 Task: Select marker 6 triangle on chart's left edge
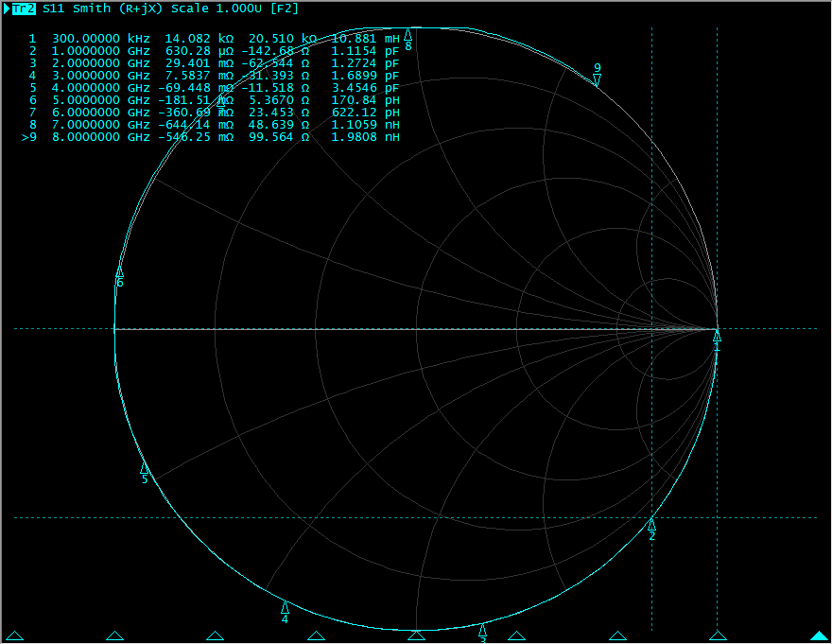[120, 271]
